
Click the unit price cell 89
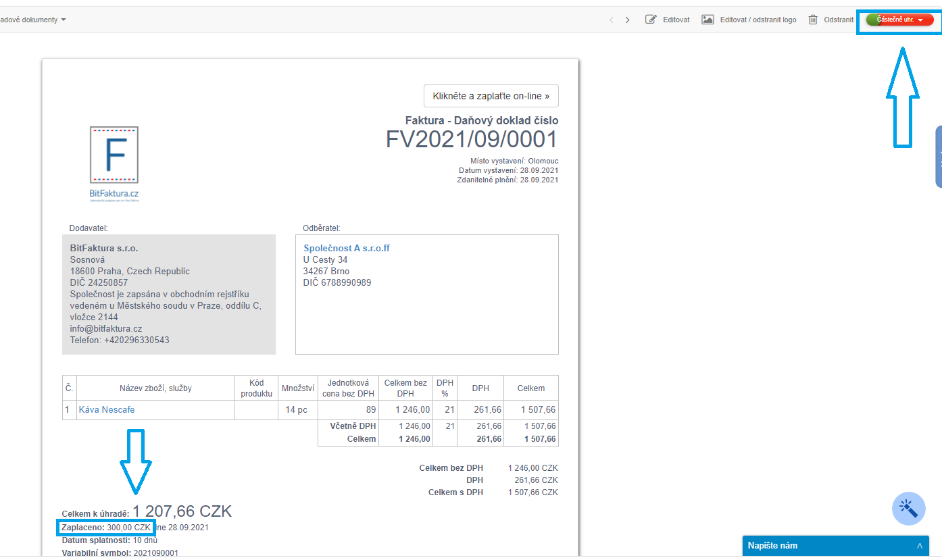[349, 409]
